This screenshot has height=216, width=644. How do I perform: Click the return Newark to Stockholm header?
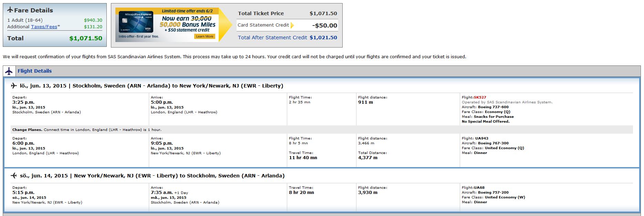point(152,176)
